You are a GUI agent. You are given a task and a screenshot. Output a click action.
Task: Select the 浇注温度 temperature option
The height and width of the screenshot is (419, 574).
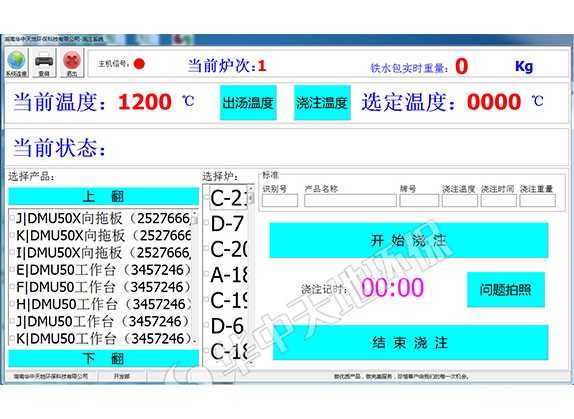click(x=322, y=102)
